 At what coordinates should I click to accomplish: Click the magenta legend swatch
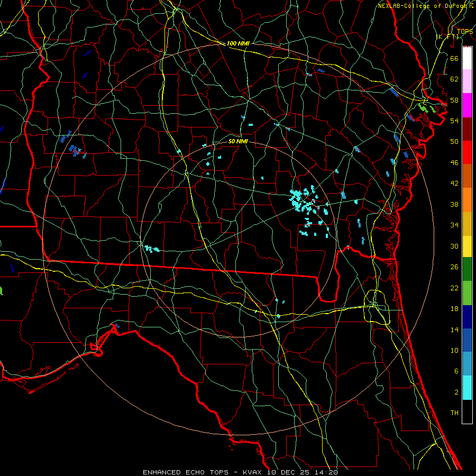click(x=467, y=105)
